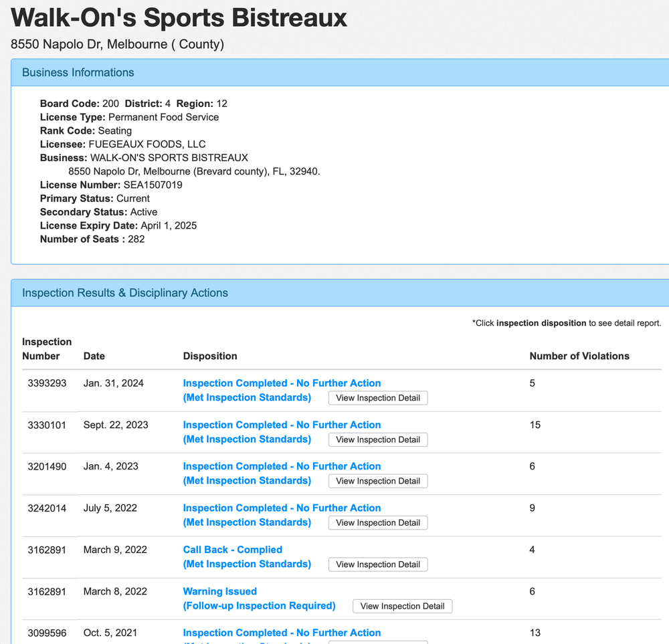669x644 pixels.
Task: Open the Call Back - Complied link
Action: [x=233, y=550]
